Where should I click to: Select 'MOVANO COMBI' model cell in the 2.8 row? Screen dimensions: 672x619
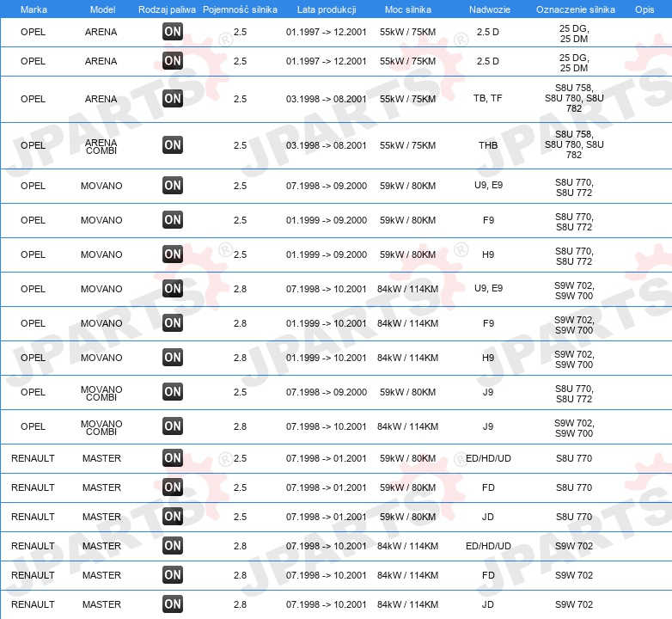(101, 427)
